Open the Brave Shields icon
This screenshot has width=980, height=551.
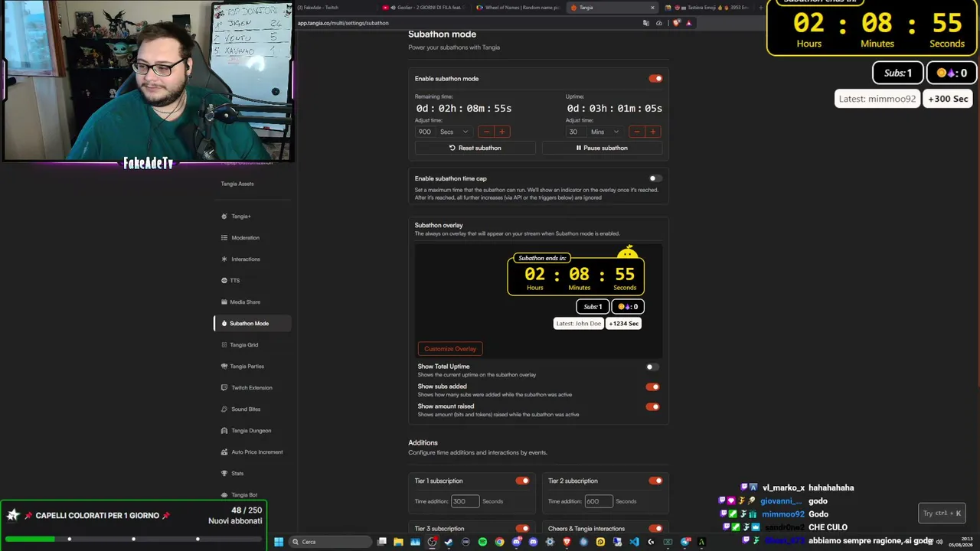676,23
